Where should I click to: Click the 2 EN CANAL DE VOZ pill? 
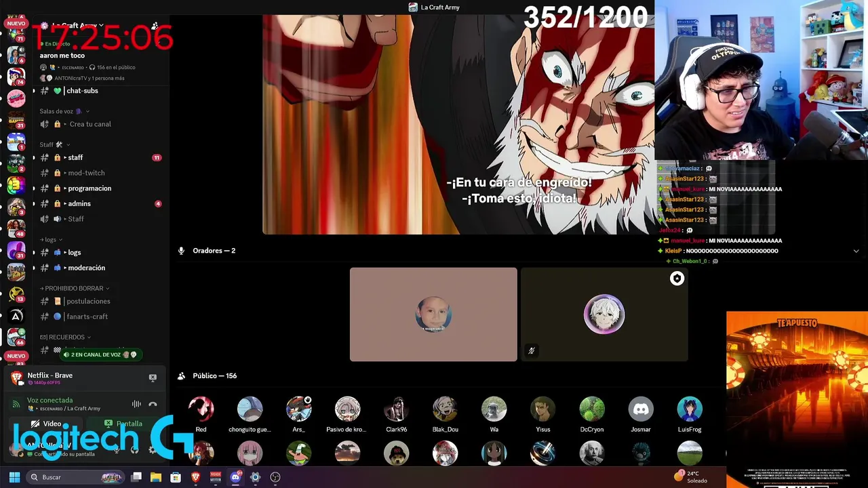click(100, 354)
